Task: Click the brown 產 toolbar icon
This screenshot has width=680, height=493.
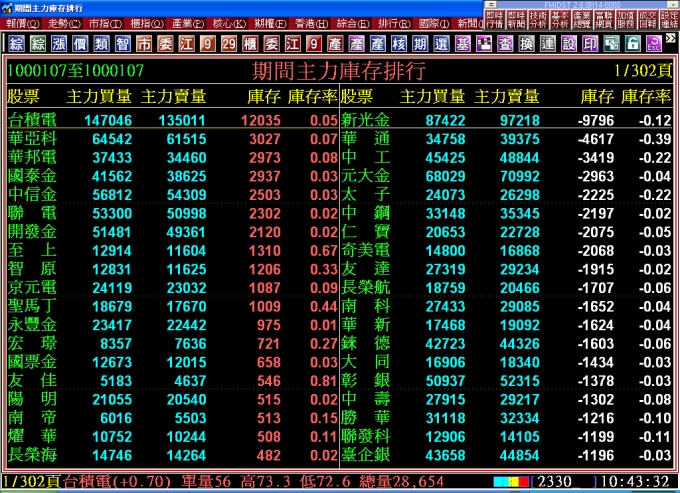Action: click(335, 44)
